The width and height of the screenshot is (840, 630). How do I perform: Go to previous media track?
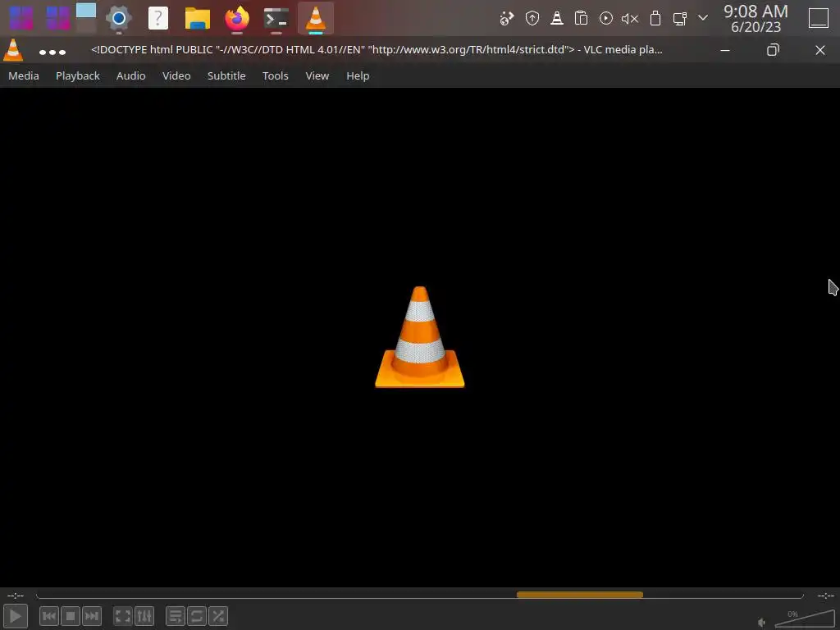pyautogui.click(x=49, y=616)
